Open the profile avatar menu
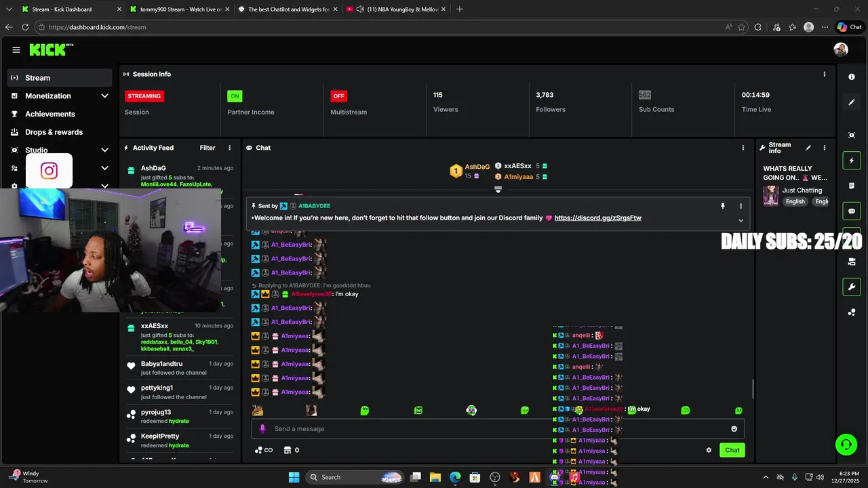This screenshot has width=868, height=488. (x=841, y=49)
